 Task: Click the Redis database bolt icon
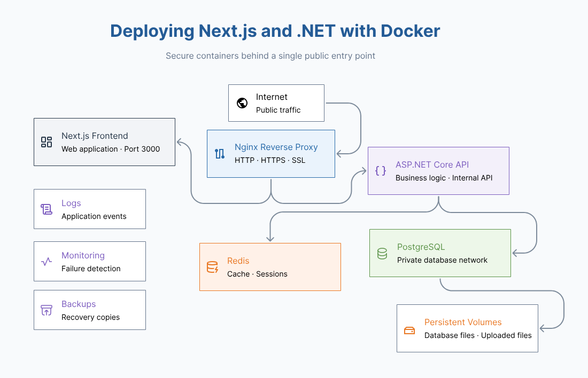click(x=213, y=267)
